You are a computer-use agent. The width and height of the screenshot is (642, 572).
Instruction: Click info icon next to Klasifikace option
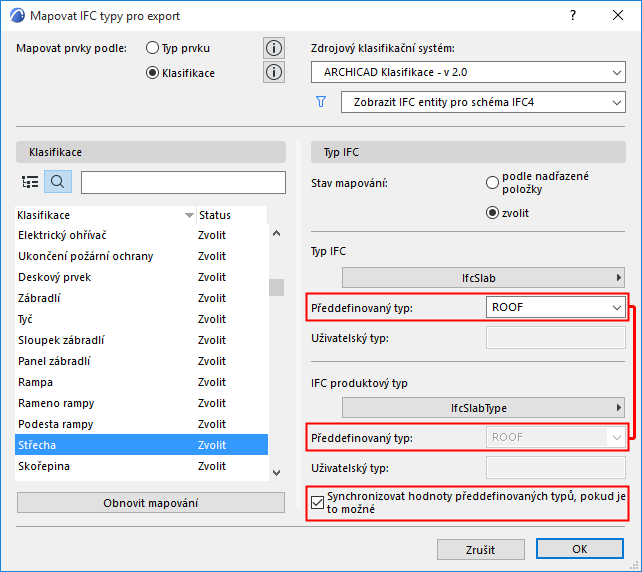[273, 72]
